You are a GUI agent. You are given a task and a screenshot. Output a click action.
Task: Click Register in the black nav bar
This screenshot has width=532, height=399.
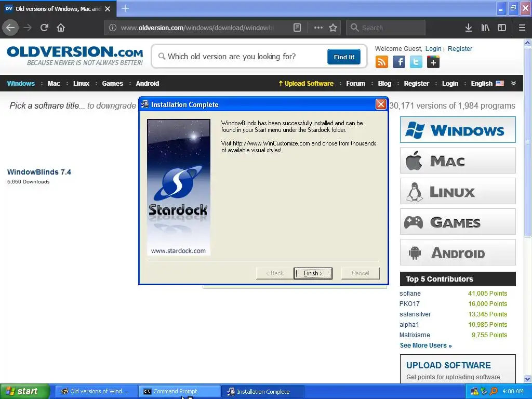(416, 84)
